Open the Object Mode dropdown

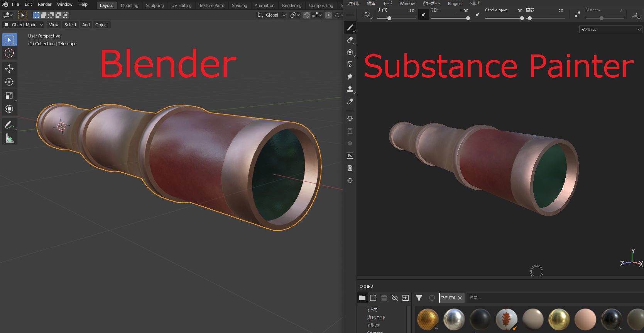click(x=24, y=25)
